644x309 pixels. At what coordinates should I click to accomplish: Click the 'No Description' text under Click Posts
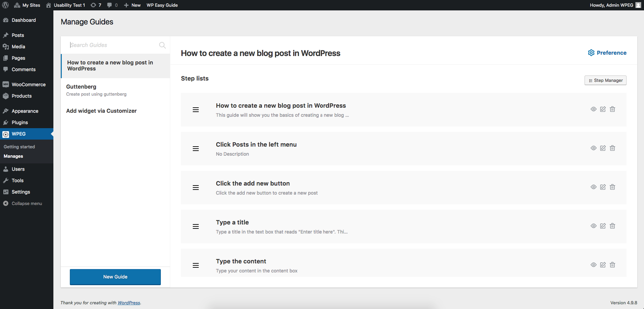pyautogui.click(x=232, y=154)
